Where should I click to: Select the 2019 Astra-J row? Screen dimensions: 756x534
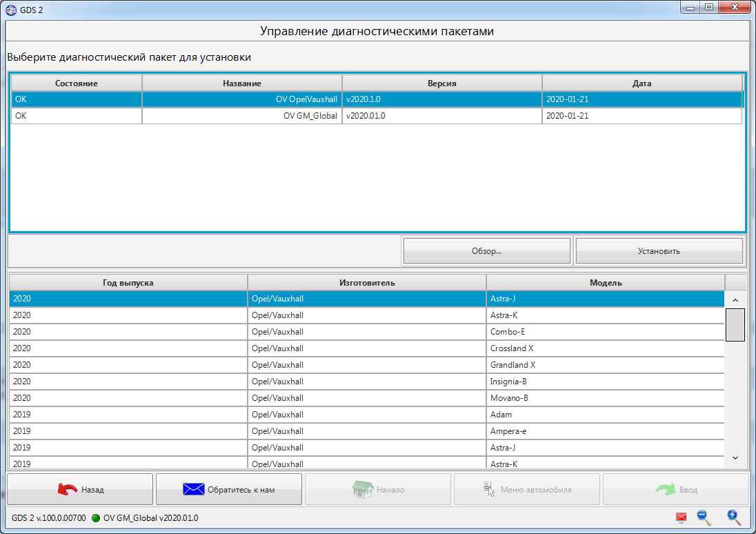click(367, 448)
